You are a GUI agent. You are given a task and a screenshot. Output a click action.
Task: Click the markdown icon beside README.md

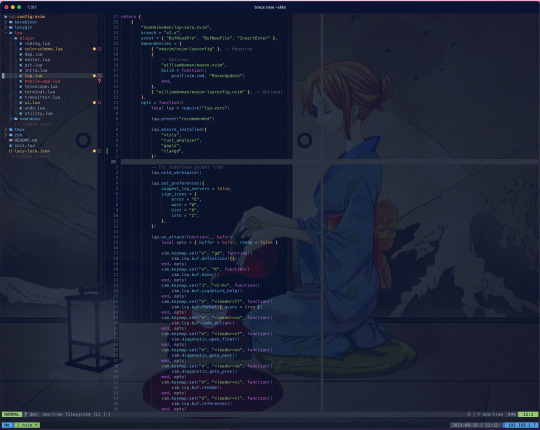coord(11,140)
